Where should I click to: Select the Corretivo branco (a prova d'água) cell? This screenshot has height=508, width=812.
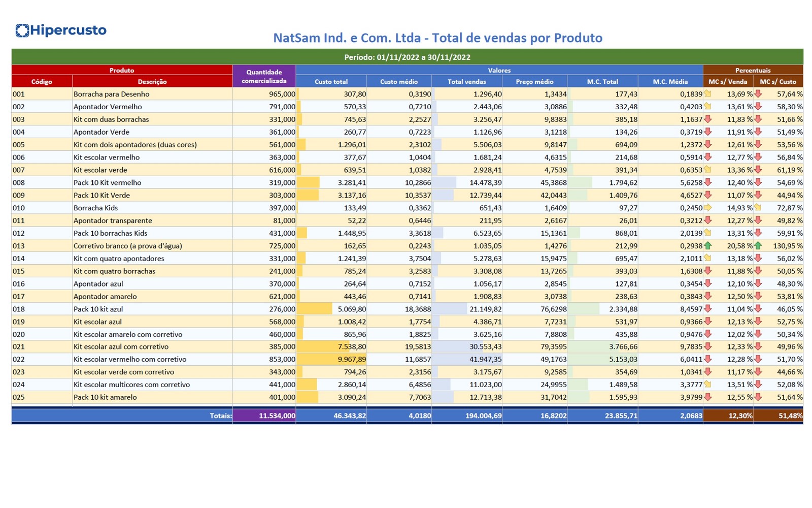click(128, 246)
